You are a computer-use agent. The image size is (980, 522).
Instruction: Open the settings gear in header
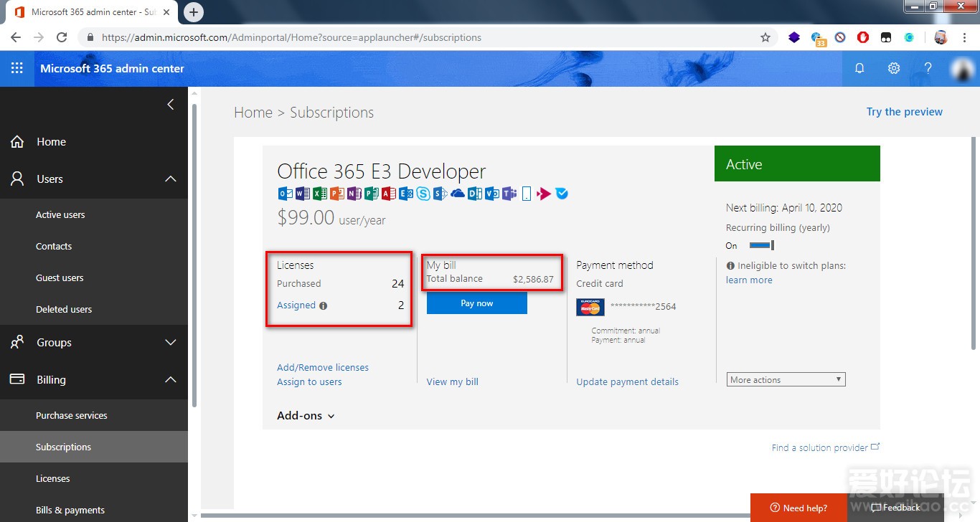coord(894,68)
